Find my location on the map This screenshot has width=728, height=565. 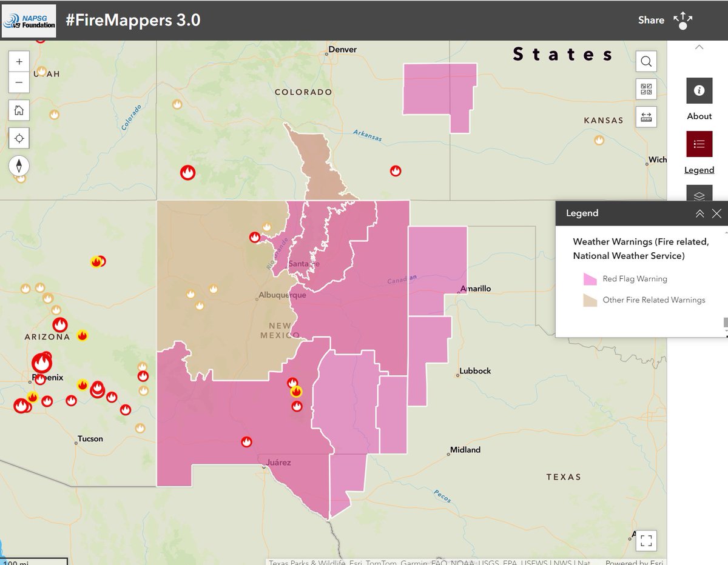pyautogui.click(x=19, y=138)
